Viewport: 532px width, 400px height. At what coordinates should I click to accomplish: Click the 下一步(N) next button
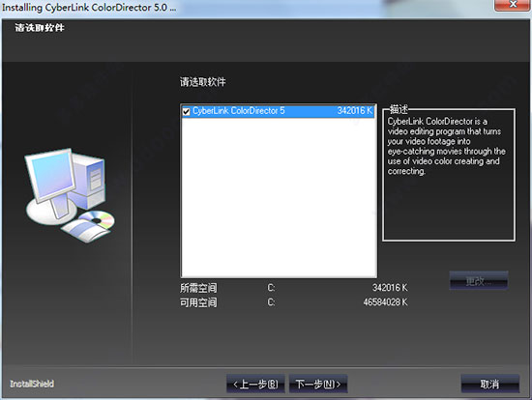pos(318,385)
